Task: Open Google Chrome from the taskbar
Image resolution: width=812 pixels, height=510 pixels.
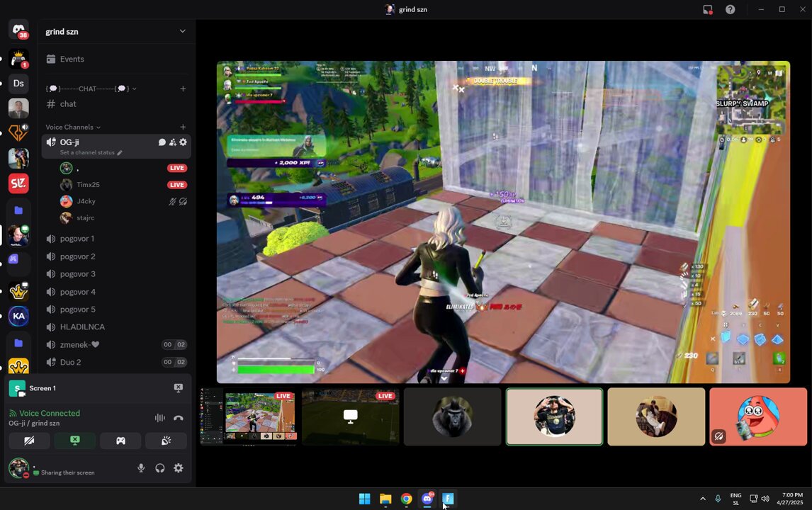Action: [x=407, y=499]
